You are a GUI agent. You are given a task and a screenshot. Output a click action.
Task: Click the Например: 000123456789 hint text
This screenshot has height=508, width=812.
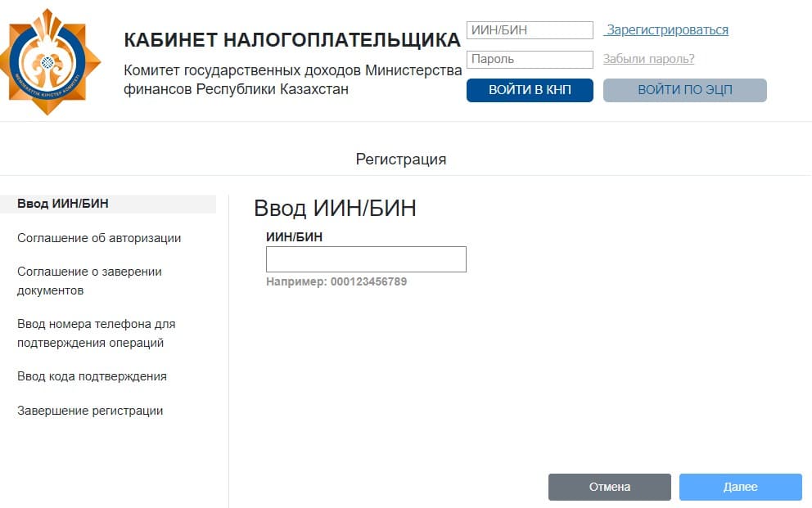336,282
